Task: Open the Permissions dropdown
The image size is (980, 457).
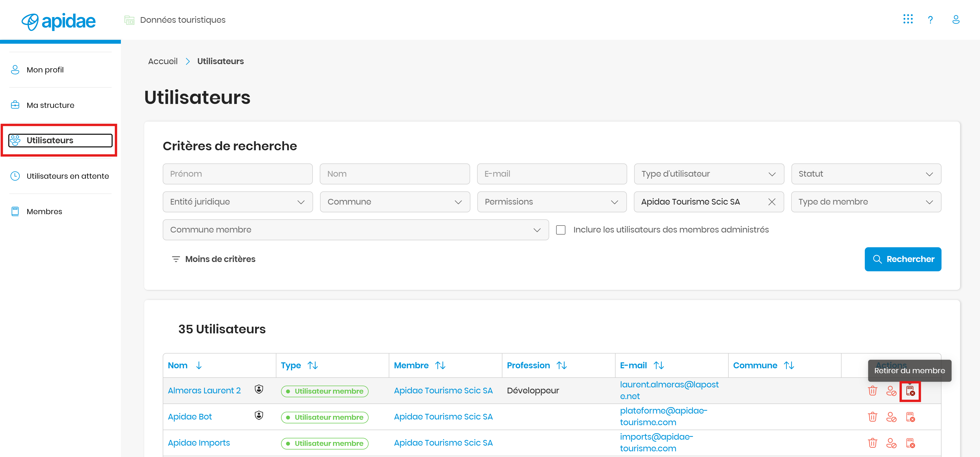Action: click(x=552, y=202)
